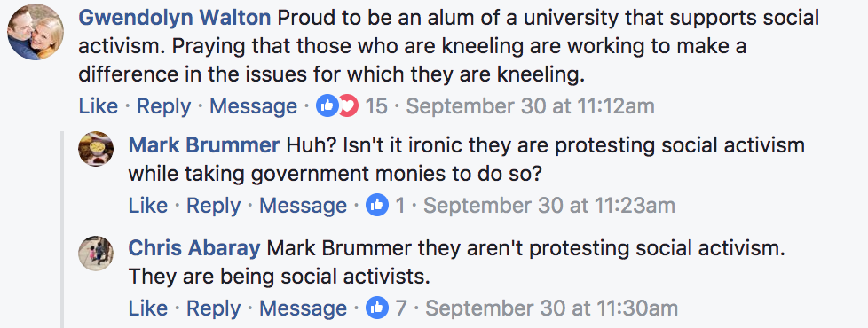Click the like icon on Mark Brummer's reply
Image resolution: width=868 pixels, height=328 pixels.
[x=377, y=205]
